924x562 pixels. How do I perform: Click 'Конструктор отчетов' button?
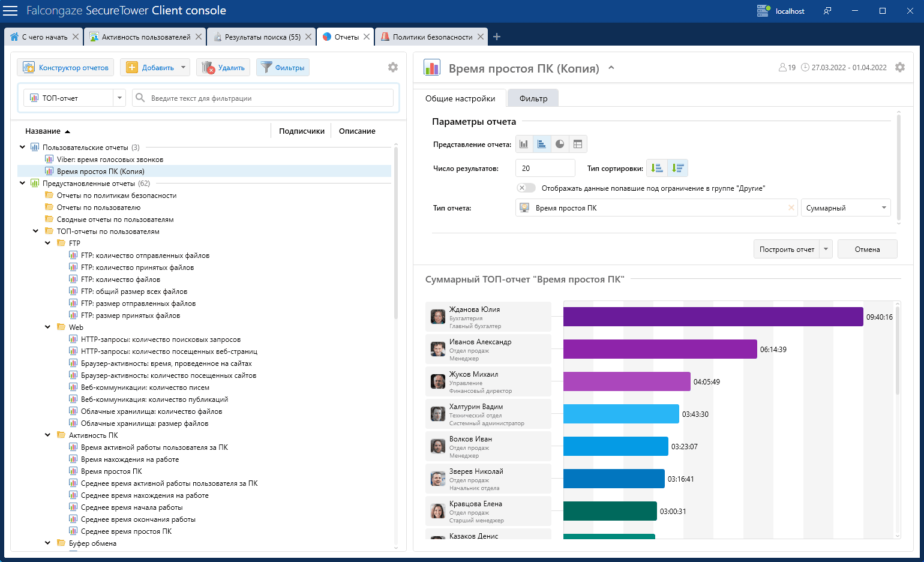tap(66, 68)
